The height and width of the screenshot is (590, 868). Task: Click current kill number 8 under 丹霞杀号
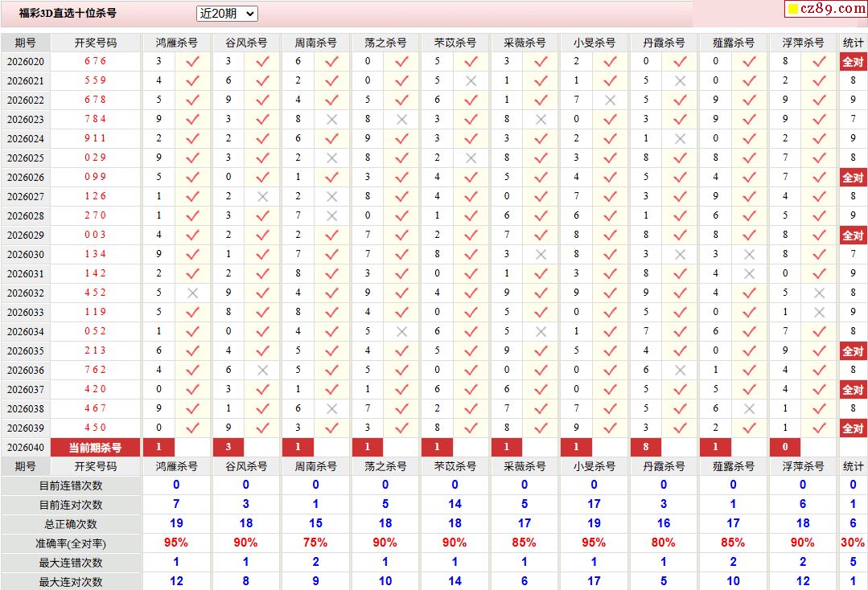[645, 447]
